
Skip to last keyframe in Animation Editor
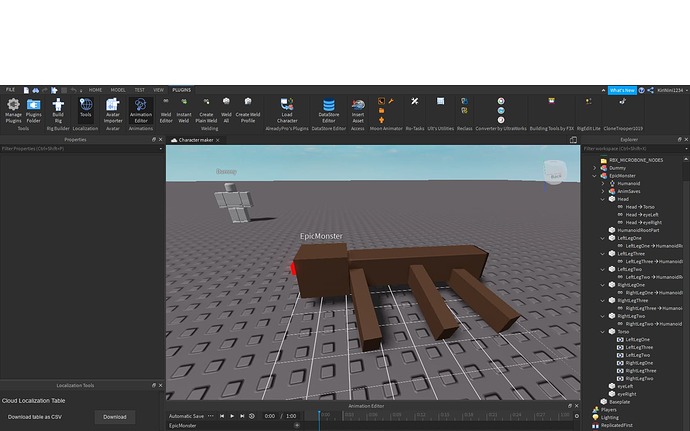pyautogui.click(x=242, y=416)
